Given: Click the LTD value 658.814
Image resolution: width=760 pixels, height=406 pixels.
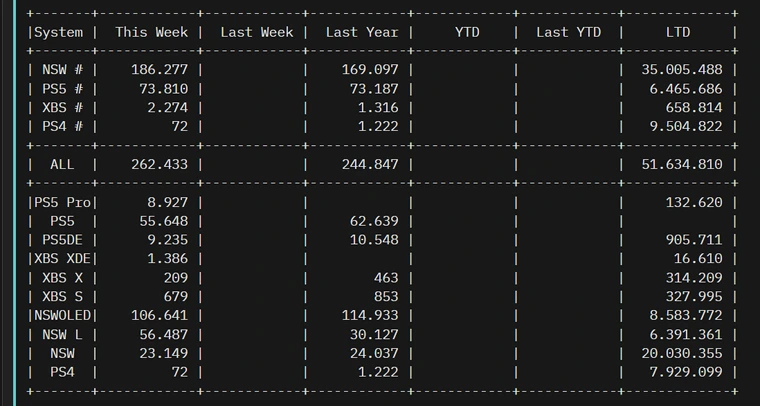Looking at the screenshot, I should [694, 108].
